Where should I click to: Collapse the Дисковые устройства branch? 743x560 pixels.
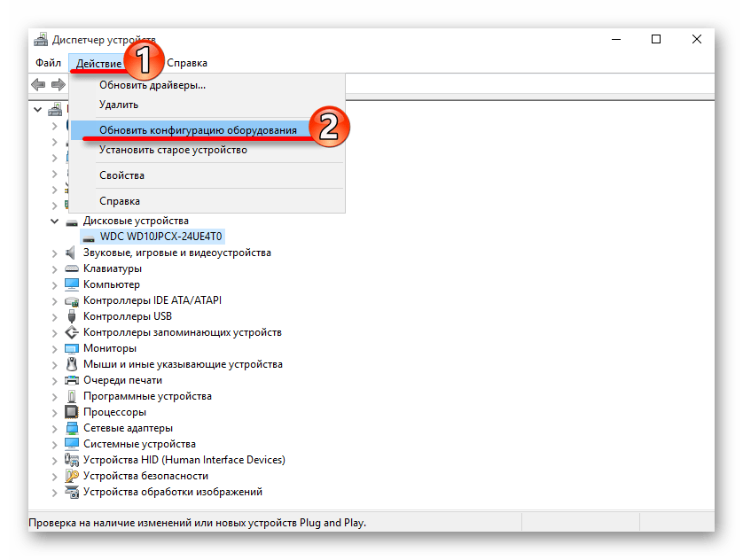pos(54,221)
